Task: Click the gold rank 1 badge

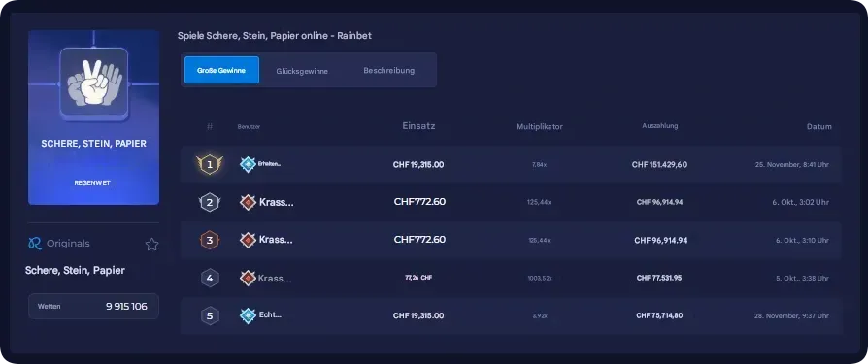Action: point(210,164)
